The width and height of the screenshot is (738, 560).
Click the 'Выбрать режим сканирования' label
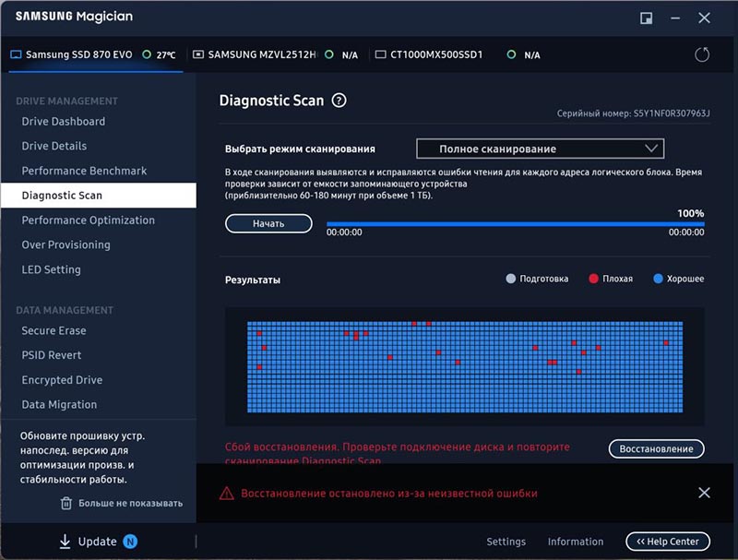click(300, 149)
